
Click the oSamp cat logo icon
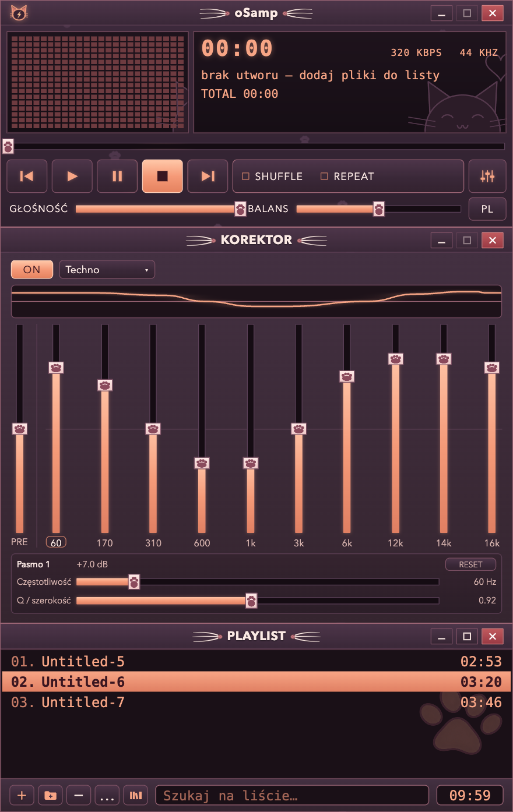pos(19,13)
